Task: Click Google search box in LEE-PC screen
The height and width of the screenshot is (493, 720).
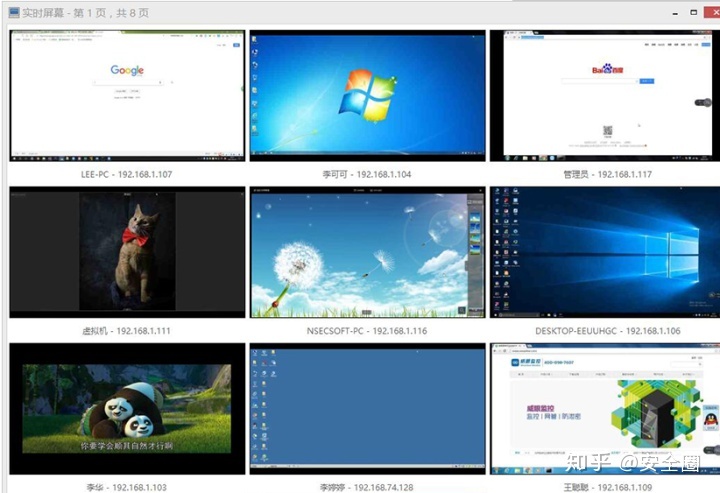Action: pos(128,83)
